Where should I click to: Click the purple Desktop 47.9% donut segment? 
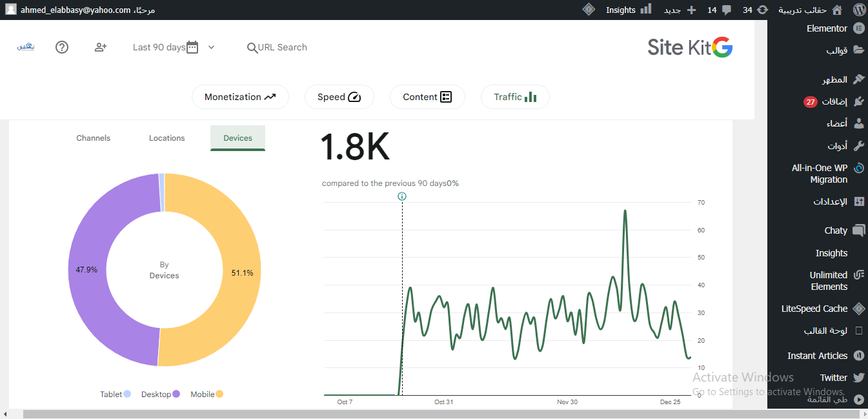coord(86,270)
